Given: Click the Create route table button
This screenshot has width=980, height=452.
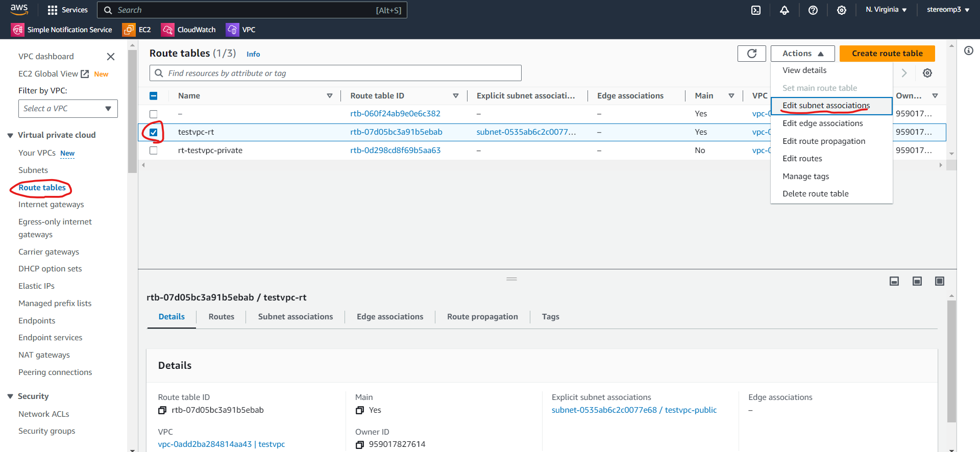Looking at the screenshot, I should [x=887, y=54].
